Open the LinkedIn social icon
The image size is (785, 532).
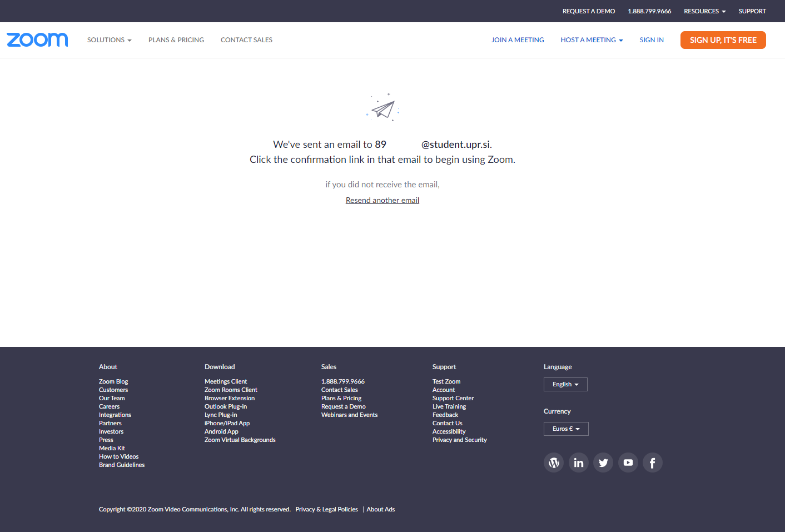(579, 463)
